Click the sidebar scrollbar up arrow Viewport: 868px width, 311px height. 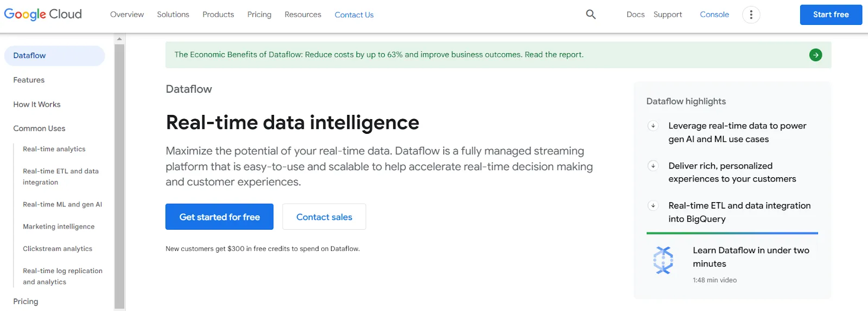119,39
